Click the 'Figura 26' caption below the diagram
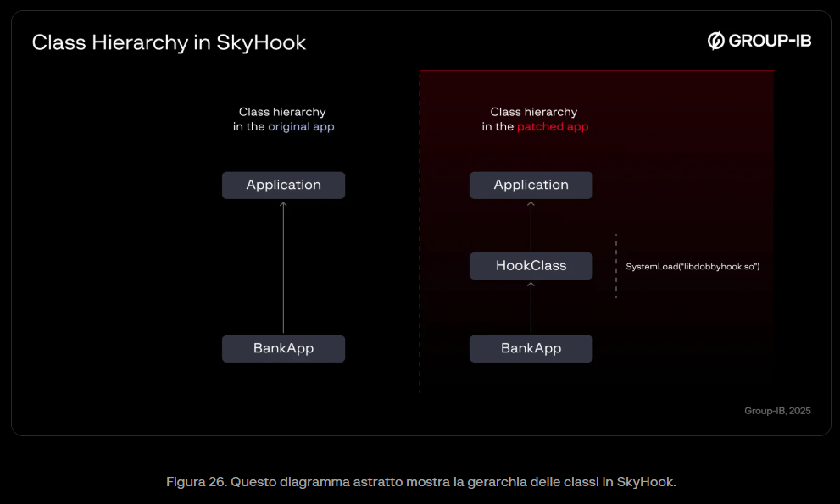This screenshot has height=504, width=840. pos(420,482)
